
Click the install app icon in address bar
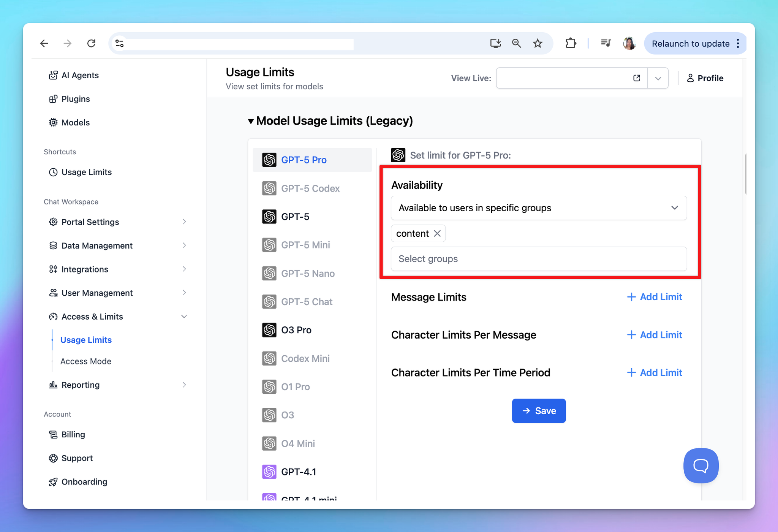click(495, 43)
